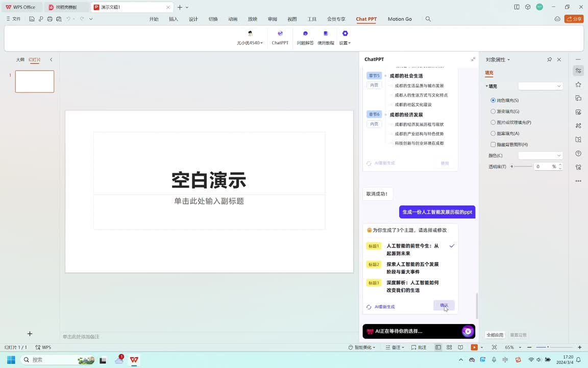Image resolution: width=588 pixels, height=368 pixels.
Task: Open the 填充 preset dropdown
Action: 540,86
